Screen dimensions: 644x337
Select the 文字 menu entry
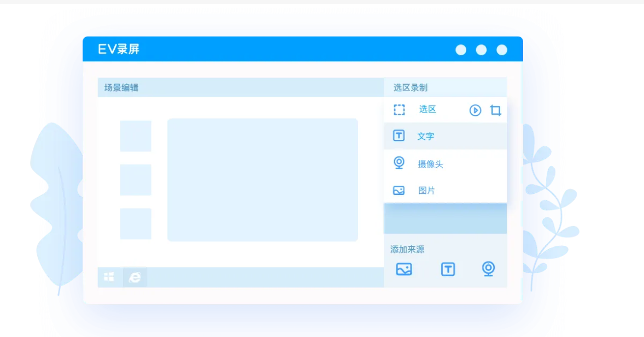coord(425,137)
